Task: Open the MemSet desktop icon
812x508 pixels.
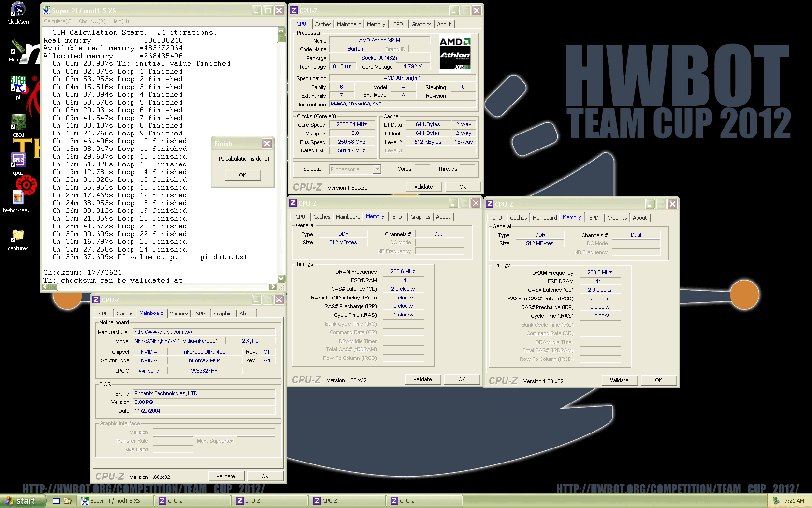Action: (18, 50)
